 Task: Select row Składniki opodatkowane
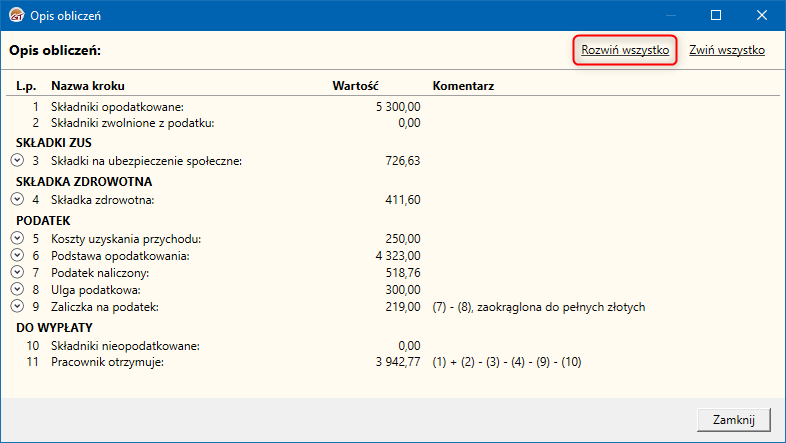[x=392, y=107]
